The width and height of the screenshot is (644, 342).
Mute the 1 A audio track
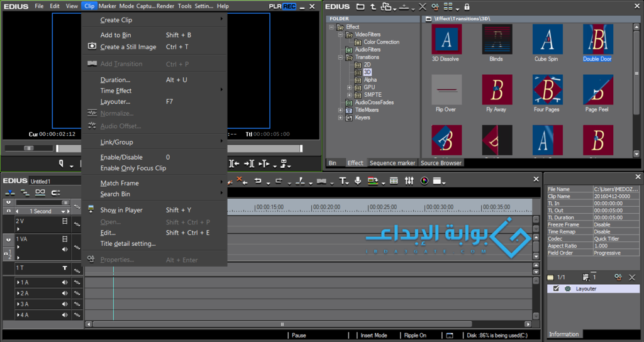pyautogui.click(x=65, y=282)
